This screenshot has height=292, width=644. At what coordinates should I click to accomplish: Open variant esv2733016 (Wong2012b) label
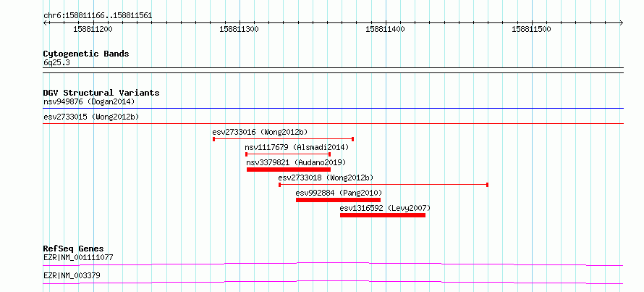[260, 132]
